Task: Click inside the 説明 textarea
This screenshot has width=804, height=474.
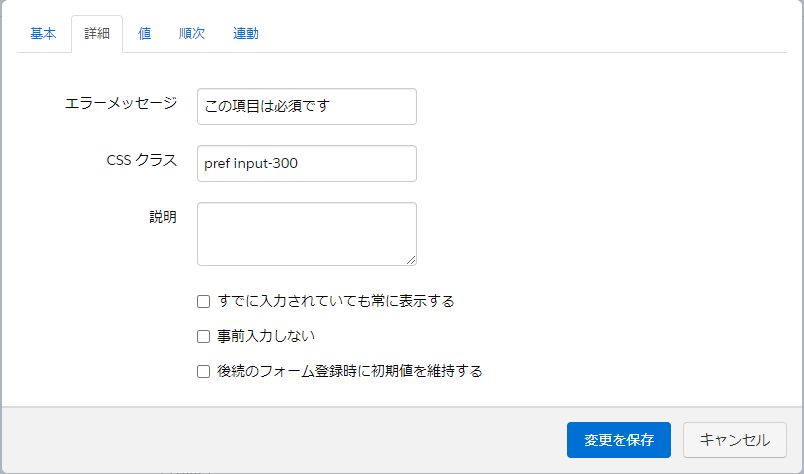Action: click(x=307, y=234)
